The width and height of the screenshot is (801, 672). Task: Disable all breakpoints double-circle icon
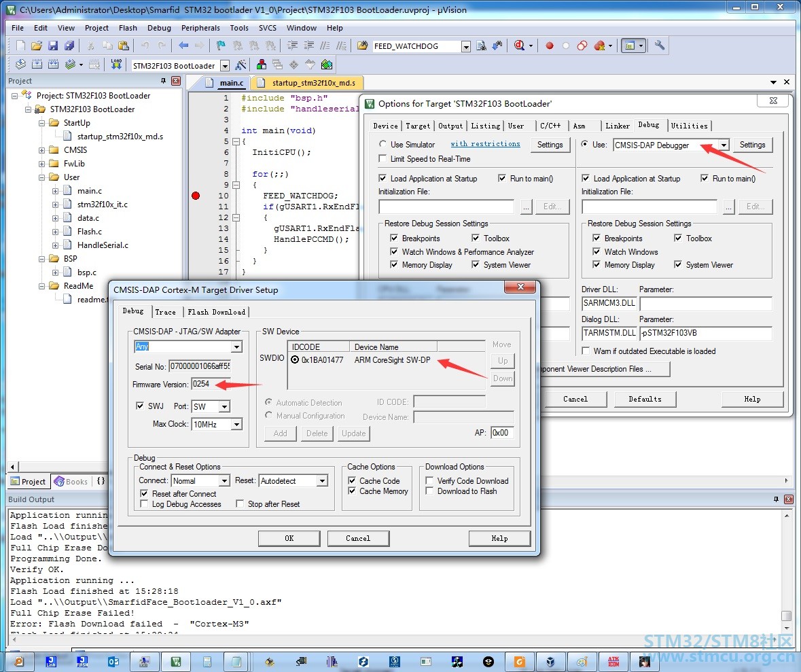tap(582, 46)
